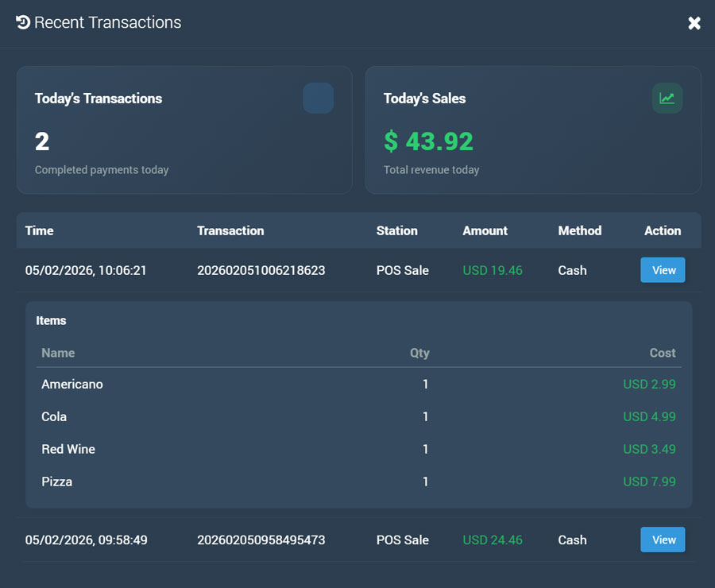Click the Transaction column header
This screenshot has width=715, height=588.
point(230,230)
